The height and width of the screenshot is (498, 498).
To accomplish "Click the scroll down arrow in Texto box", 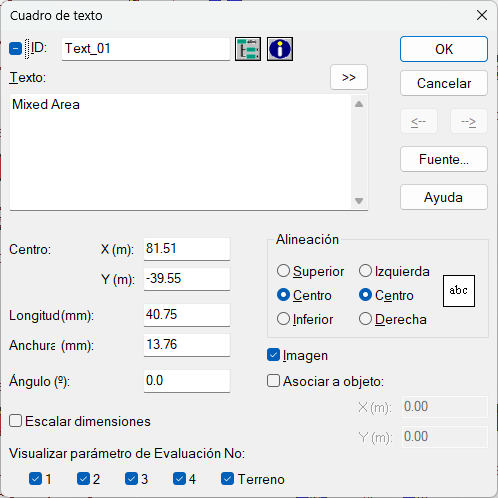I will pos(359,201).
